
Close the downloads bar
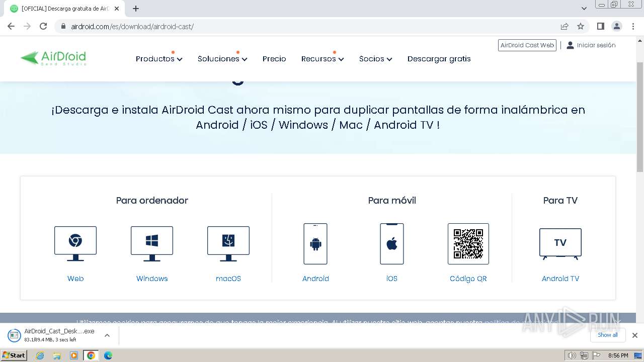pos(635,335)
